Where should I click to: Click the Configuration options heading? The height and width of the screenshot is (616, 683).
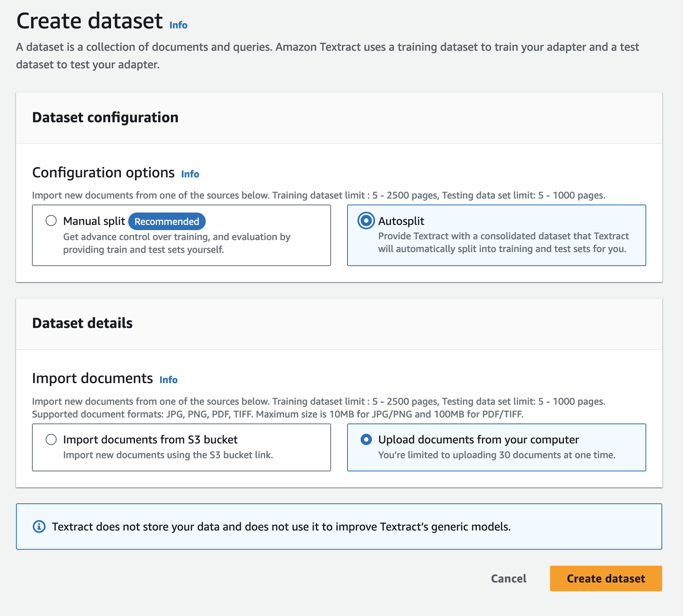pyautogui.click(x=103, y=173)
